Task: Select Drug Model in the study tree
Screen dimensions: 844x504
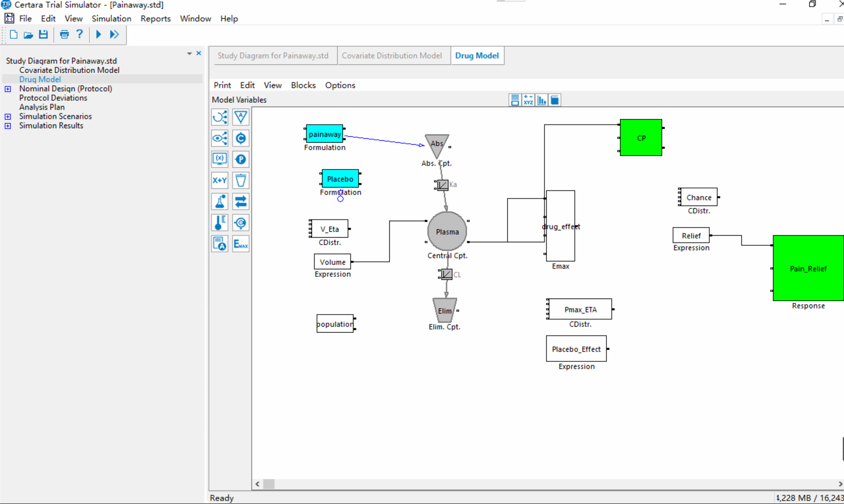Action: [40, 80]
